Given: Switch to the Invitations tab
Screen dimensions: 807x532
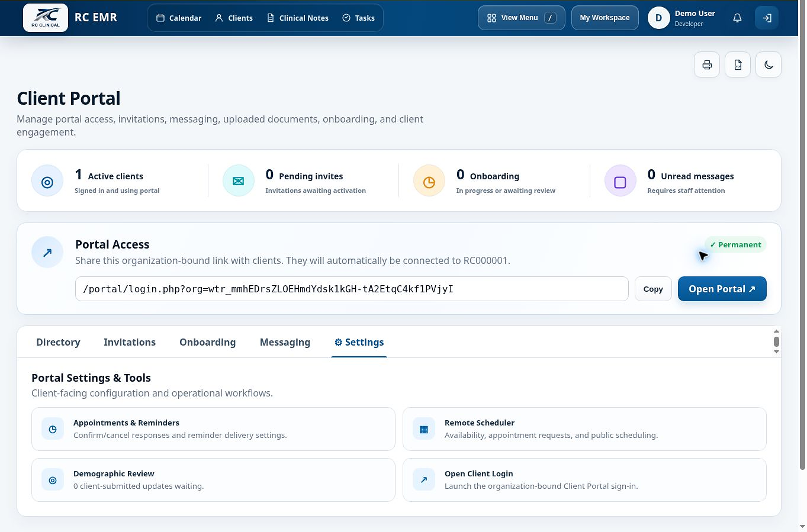Looking at the screenshot, I should pyautogui.click(x=130, y=342).
